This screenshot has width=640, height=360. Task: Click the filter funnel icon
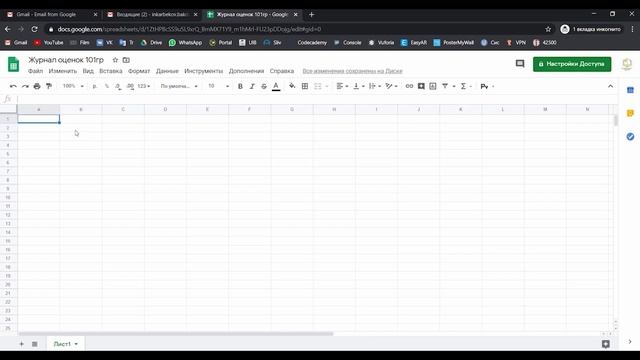(445, 86)
